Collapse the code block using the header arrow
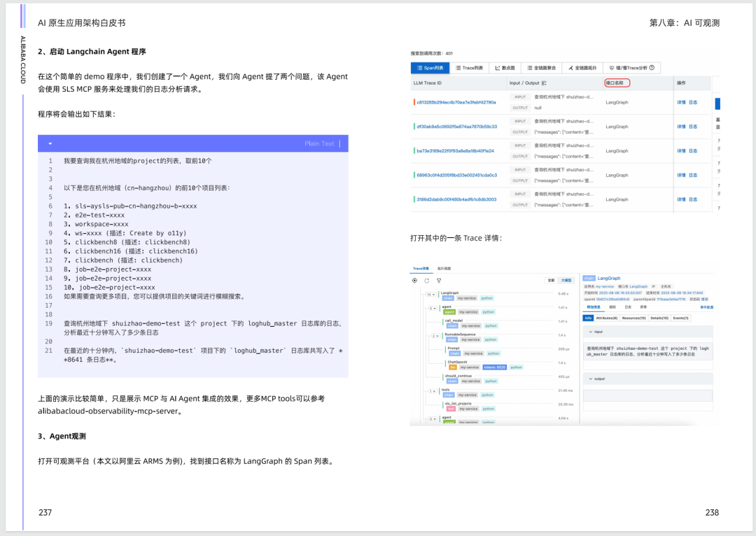The image size is (756, 536). point(50,143)
